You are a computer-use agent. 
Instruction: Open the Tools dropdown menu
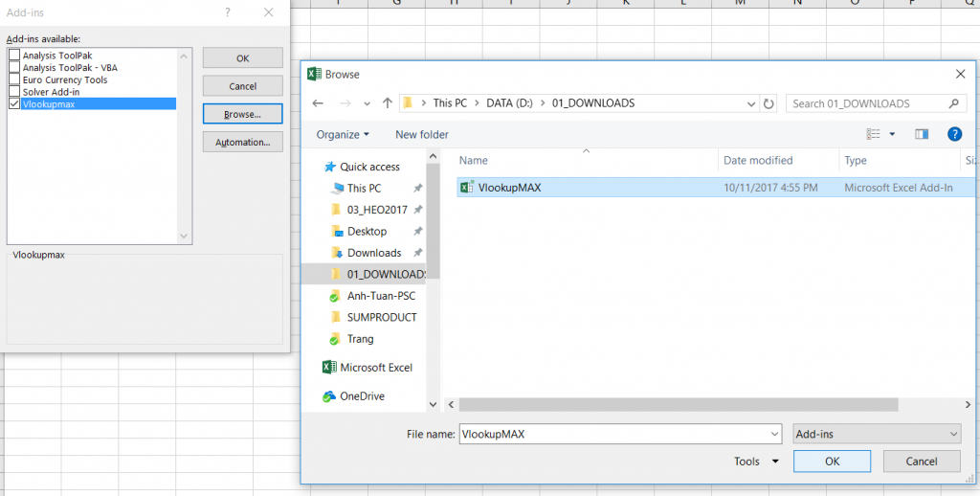756,461
